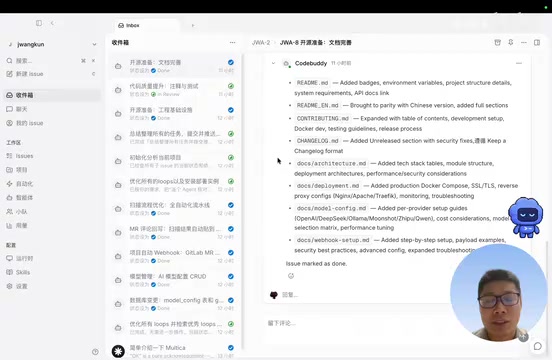The height and width of the screenshot is (360, 552).
Task: Go to parent issue JWA-2 breadcrumb
Action: point(261,43)
